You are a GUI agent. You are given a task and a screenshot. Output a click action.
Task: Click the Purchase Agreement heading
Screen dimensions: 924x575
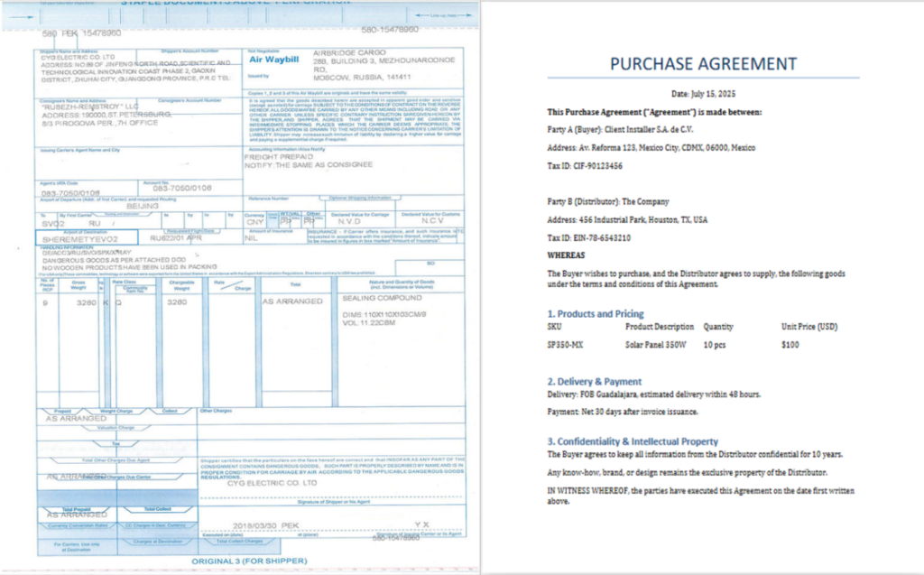(x=703, y=63)
